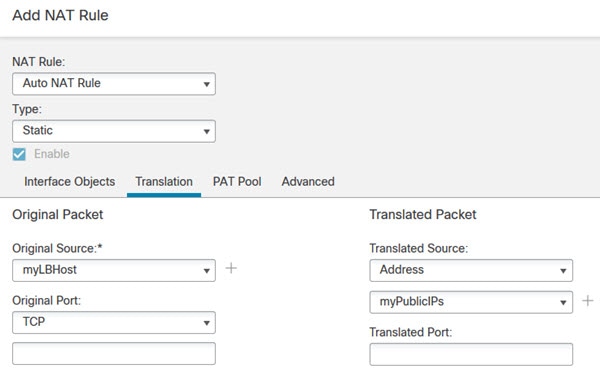Open the PAT Pool tab
The width and height of the screenshot is (600, 382).
click(x=237, y=181)
